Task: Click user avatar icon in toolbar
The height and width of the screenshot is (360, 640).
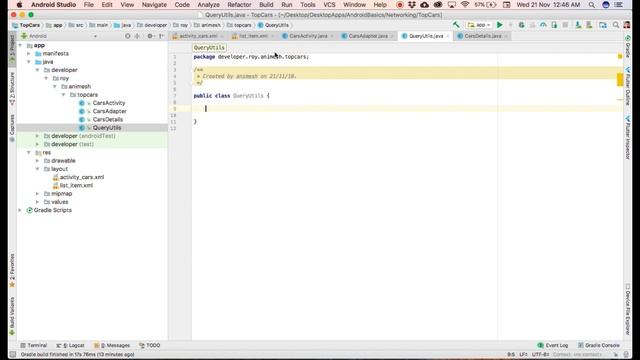Action: [x=627, y=25]
